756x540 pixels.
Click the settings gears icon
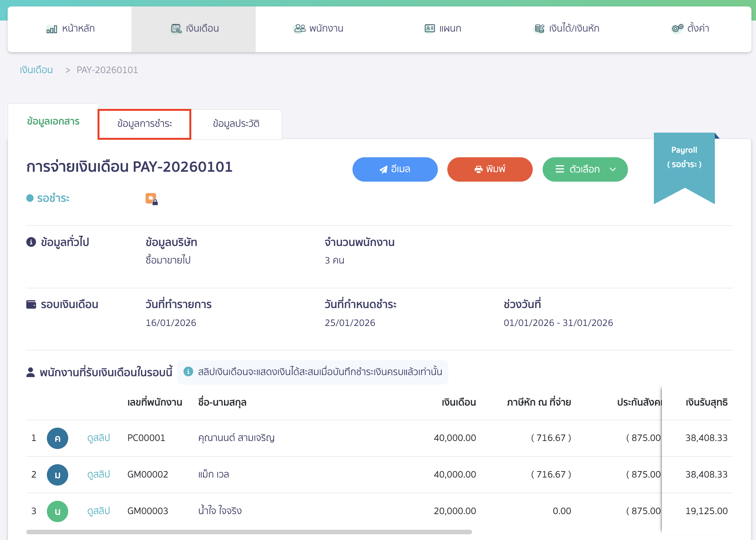pyautogui.click(x=677, y=29)
